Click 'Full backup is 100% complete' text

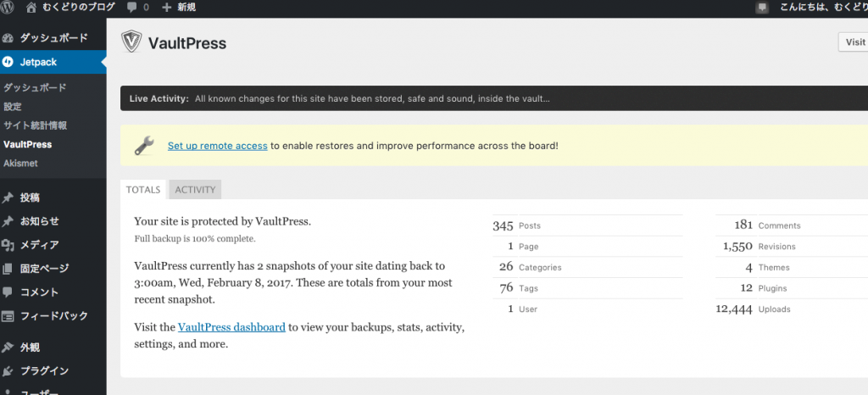pyautogui.click(x=195, y=240)
